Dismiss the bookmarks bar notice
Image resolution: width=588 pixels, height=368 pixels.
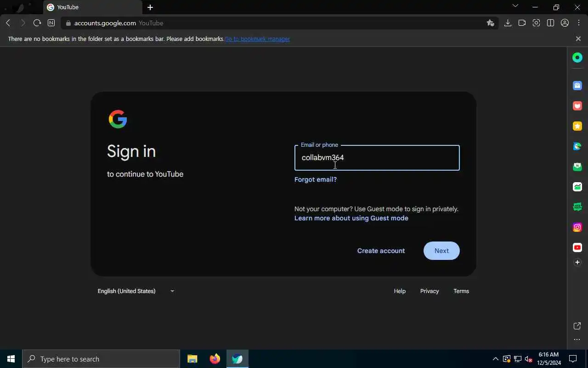[x=578, y=39]
